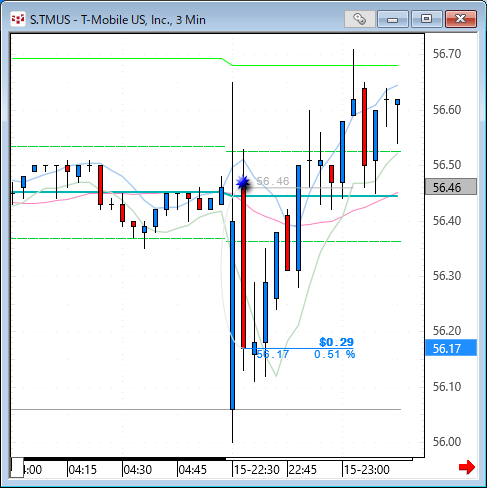Viewport: 487px width, 488px height.
Task: Maximize the T-Mobile chart window
Action: pyautogui.click(x=426, y=19)
